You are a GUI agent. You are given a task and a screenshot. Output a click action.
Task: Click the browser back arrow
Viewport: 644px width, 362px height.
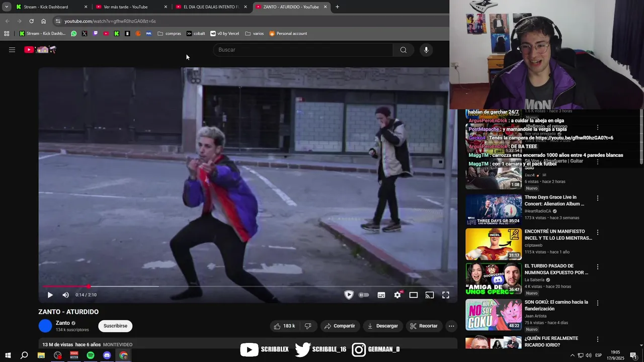click(7, 21)
